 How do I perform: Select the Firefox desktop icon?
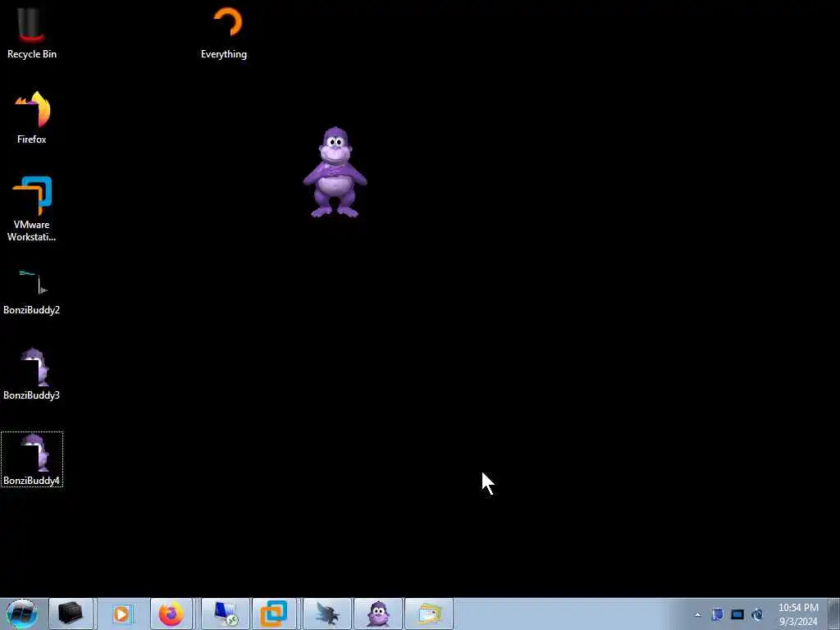[x=32, y=118]
